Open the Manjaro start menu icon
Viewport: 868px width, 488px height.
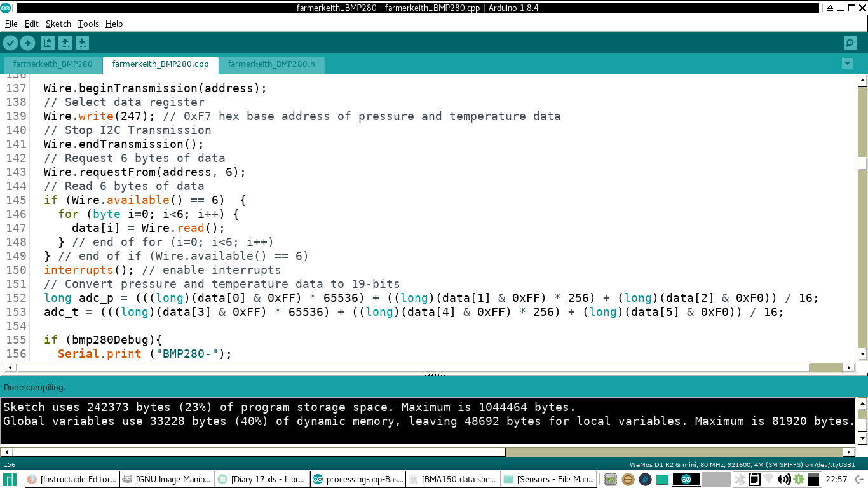[10, 479]
